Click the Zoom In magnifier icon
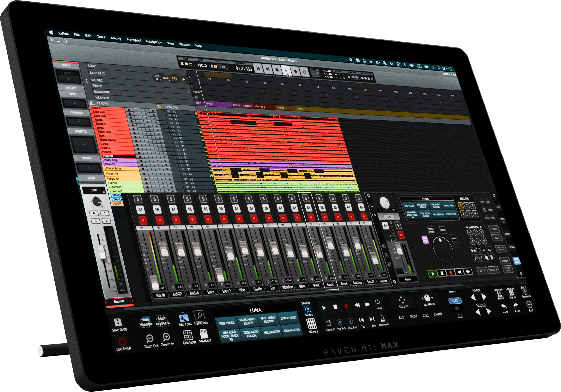 [166, 337]
